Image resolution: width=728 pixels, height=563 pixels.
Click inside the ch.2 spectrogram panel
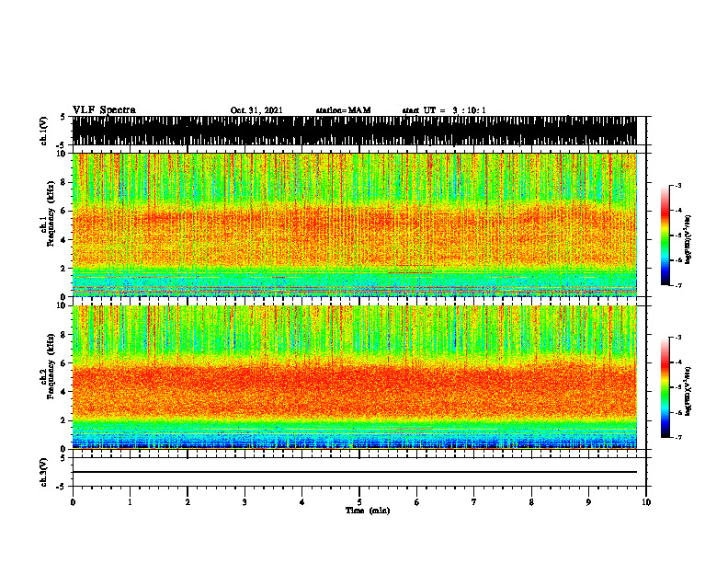click(354, 377)
